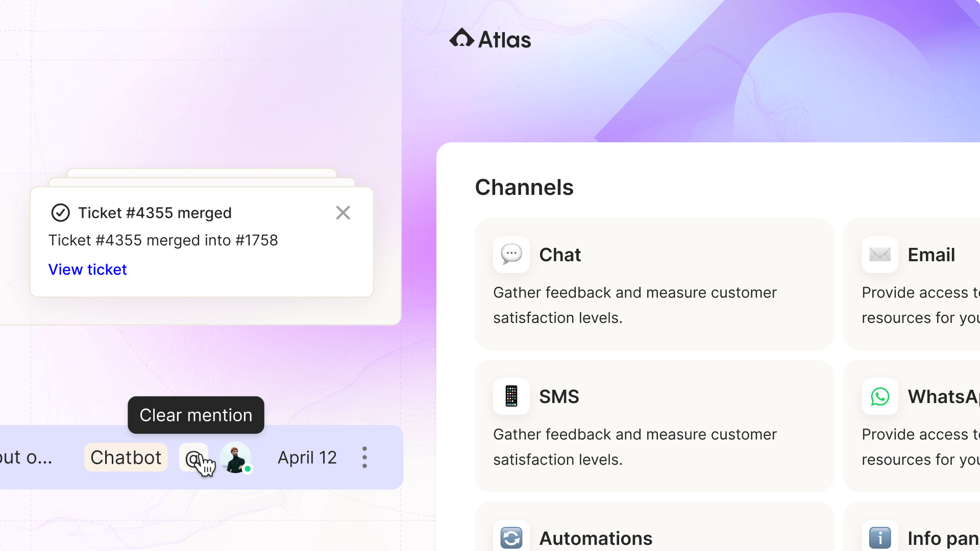This screenshot has height=551, width=980.
Task: Click the April 12 date
Action: click(x=307, y=458)
